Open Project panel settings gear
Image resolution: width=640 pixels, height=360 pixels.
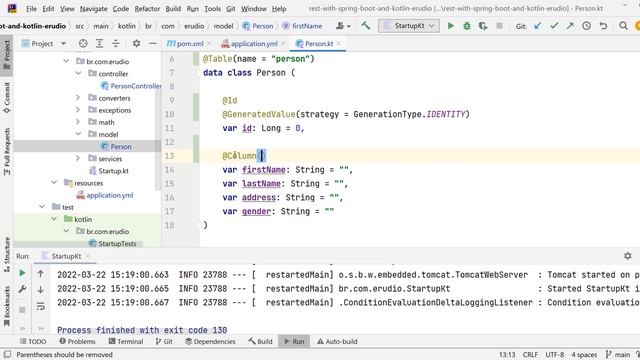point(136,43)
